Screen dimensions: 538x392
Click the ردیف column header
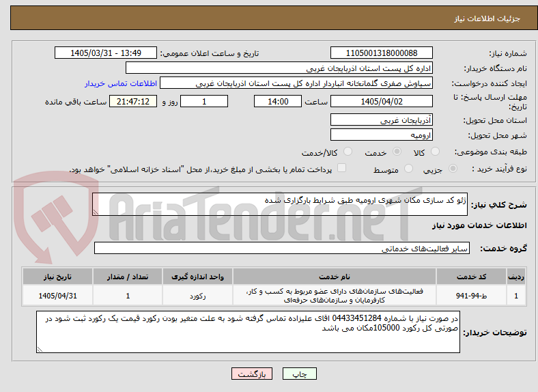tap(516, 277)
